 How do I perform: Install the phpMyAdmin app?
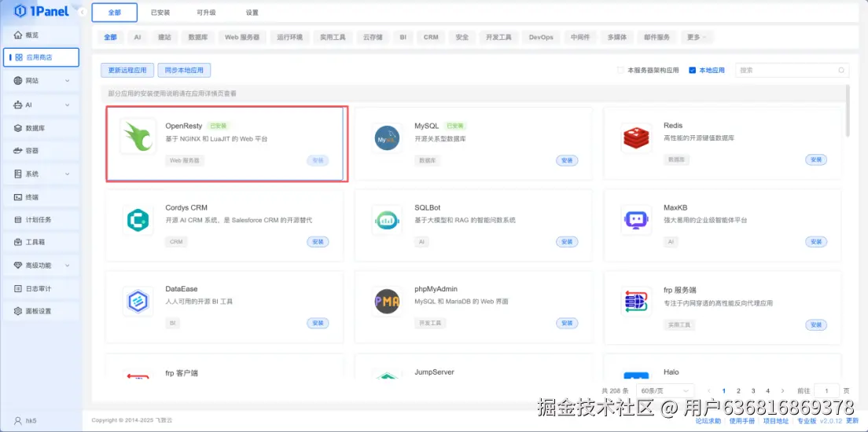[567, 323]
